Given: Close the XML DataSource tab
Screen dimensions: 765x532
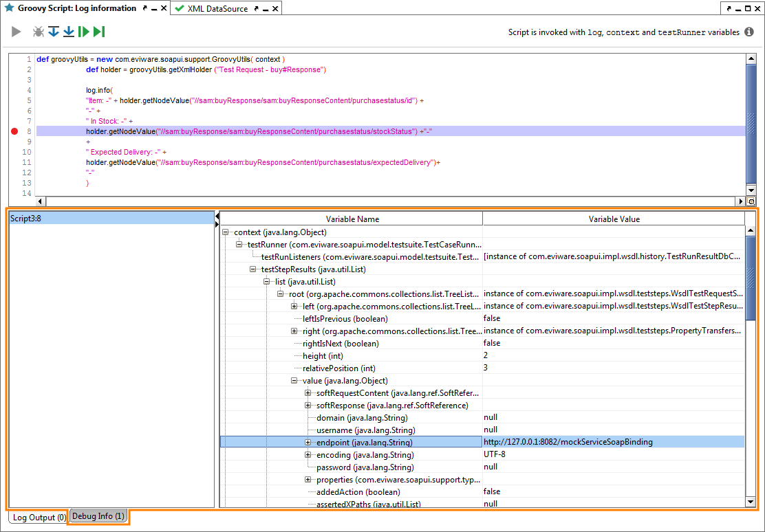Looking at the screenshot, I should pos(276,9).
